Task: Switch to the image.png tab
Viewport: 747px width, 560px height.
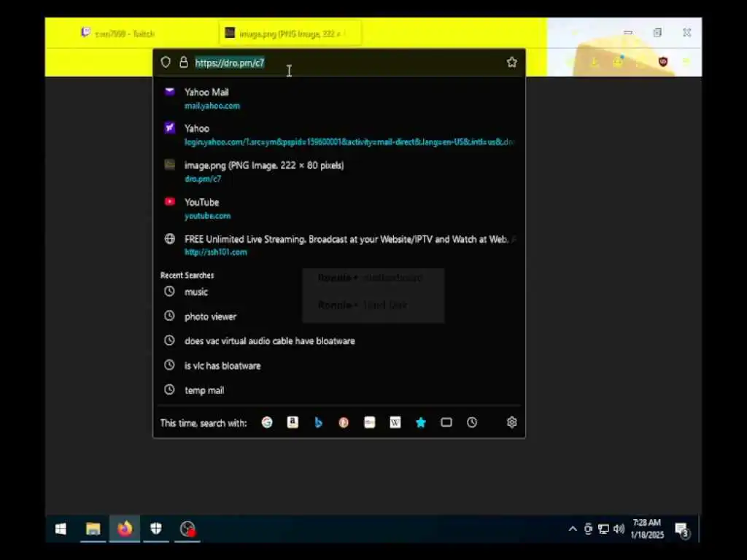Action: coord(290,34)
